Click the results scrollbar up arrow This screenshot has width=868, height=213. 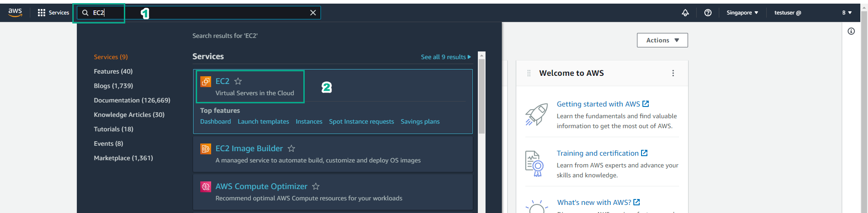pos(481,56)
